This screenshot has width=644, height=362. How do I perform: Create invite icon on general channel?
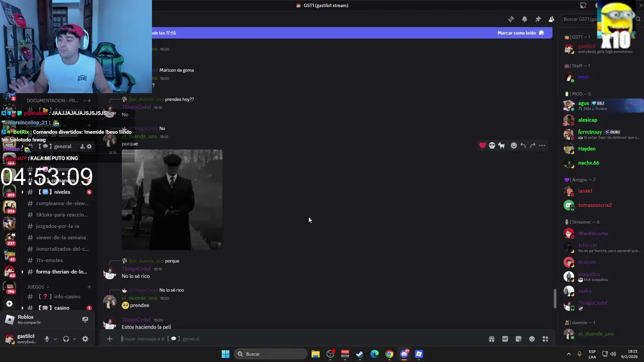pyautogui.click(x=82, y=147)
